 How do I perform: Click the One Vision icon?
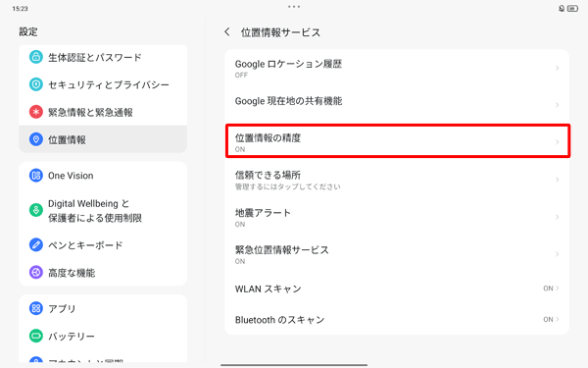[36, 176]
